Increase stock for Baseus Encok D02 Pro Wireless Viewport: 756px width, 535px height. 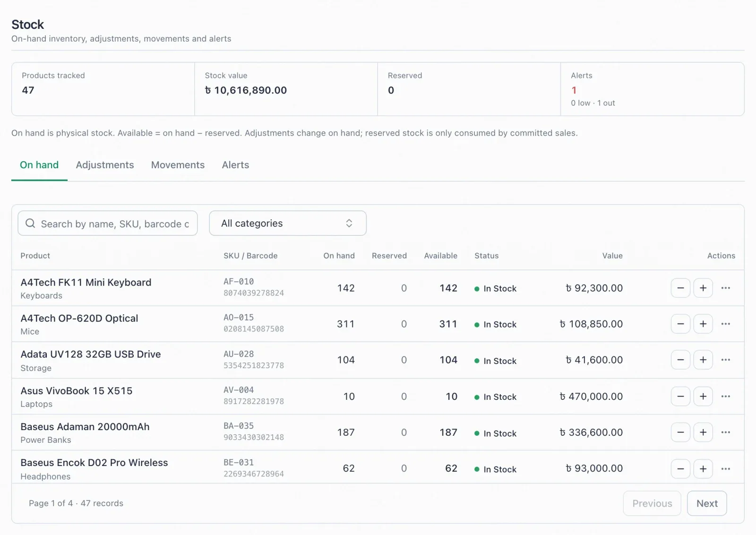point(703,468)
